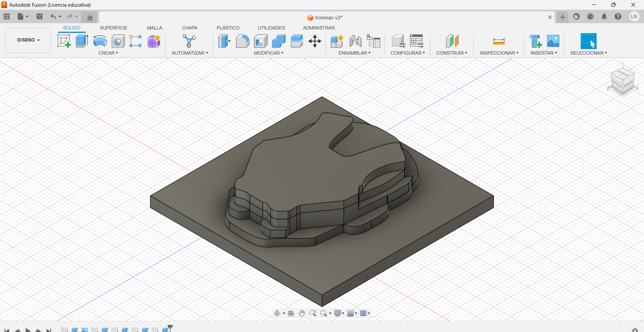This screenshot has height=332, width=644.
Task: Click the Zoom magnifier in navigation bar
Action: click(313, 313)
